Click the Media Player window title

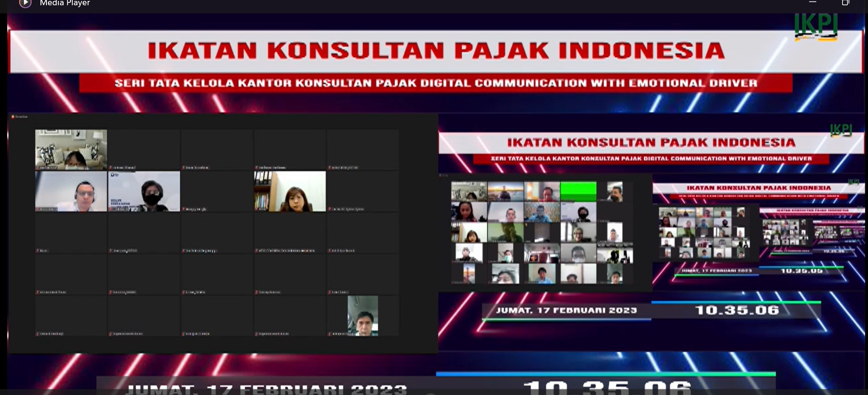click(65, 3)
